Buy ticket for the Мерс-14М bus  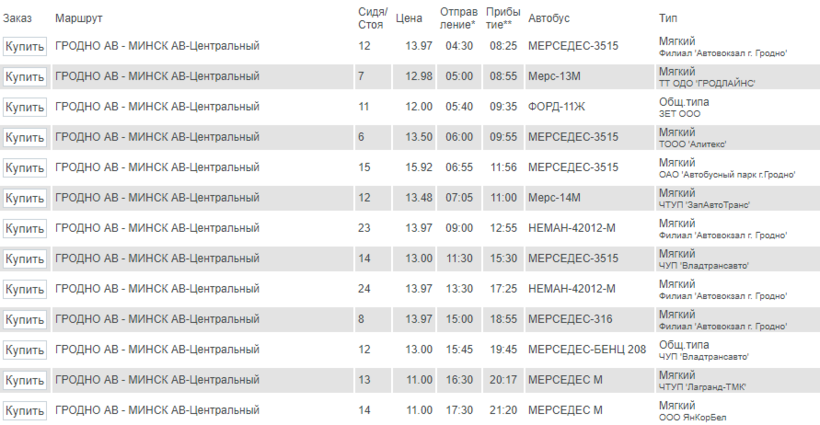[x=25, y=198]
